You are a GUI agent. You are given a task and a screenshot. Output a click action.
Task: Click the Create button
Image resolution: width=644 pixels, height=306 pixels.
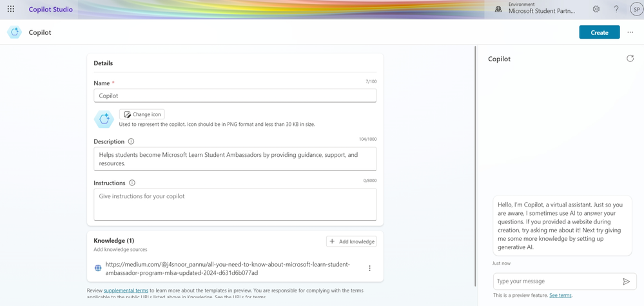(600, 32)
